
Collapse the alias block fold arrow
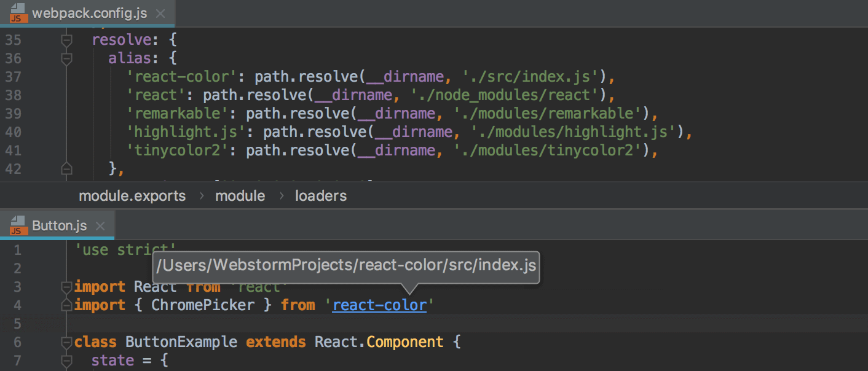[66, 58]
